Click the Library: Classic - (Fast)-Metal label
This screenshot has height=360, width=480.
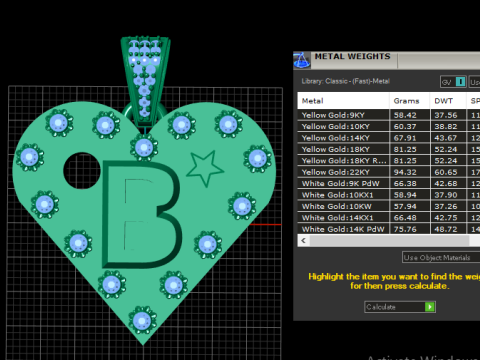click(x=345, y=81)
